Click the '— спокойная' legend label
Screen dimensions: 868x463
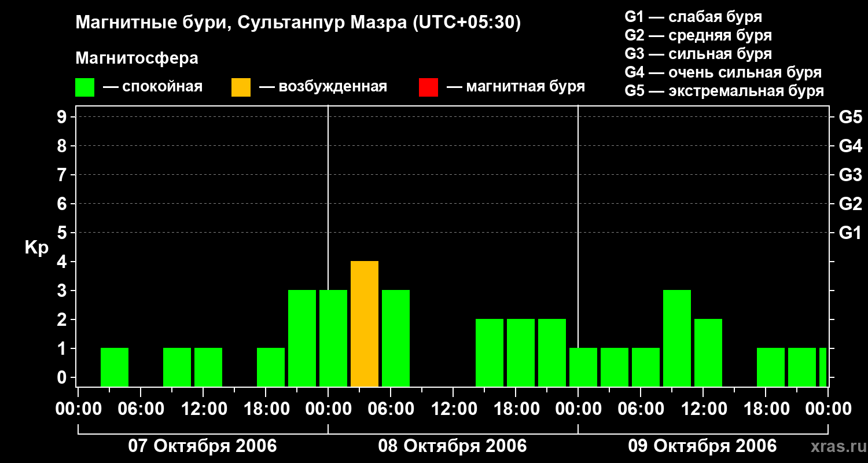coord(153,87)
